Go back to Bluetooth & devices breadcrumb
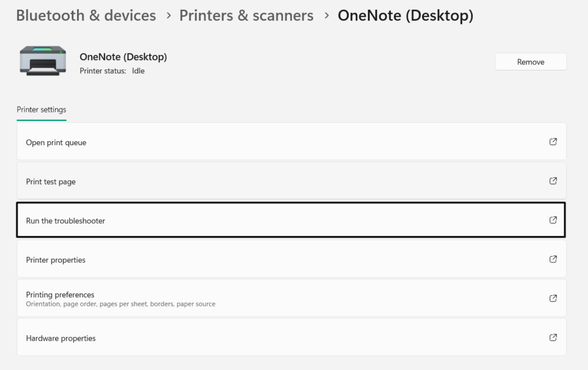Screen dimensions: 588x370 (86, 15)
